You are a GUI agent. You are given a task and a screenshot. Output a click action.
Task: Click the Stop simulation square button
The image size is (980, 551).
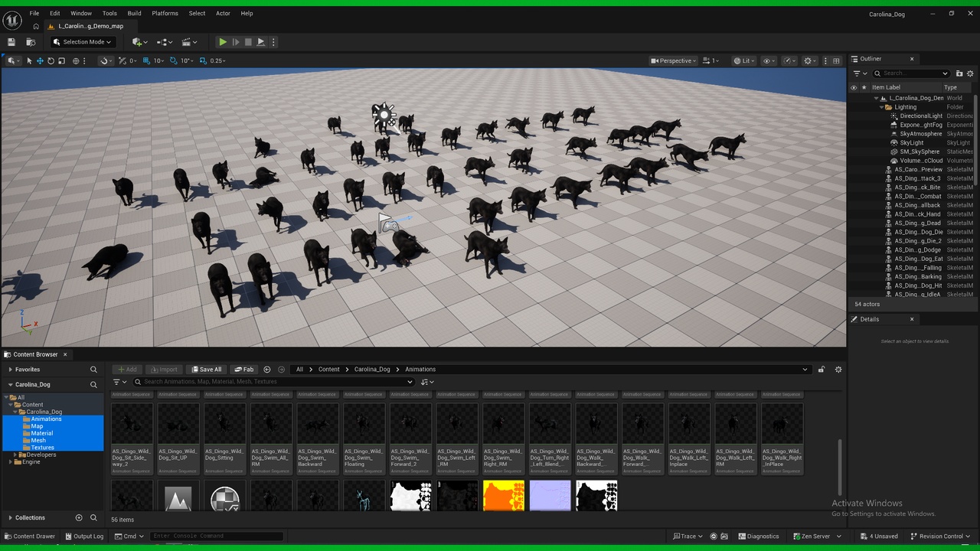click(248, 42)
